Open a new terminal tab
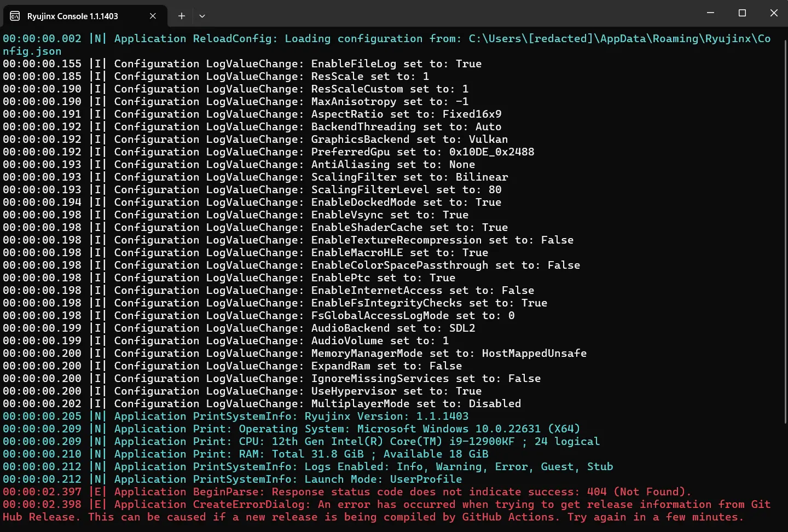The height and width of the screenshot is (532, 788). tap(182, 16)
